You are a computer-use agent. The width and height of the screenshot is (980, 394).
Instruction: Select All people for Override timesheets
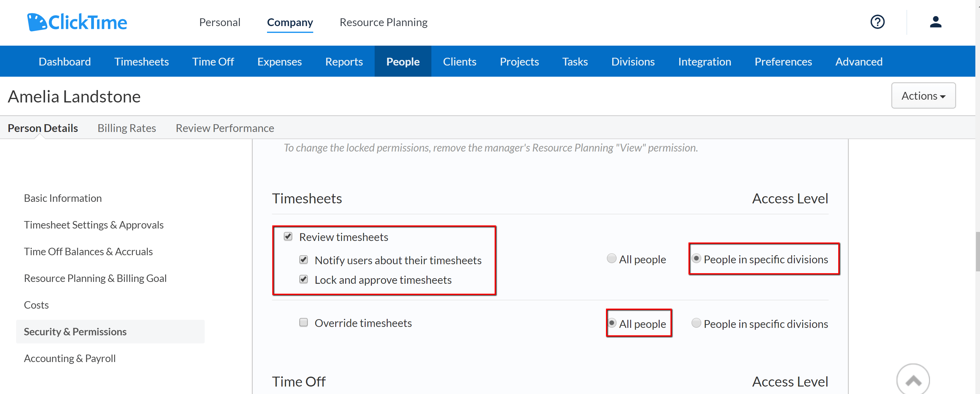[611, 323]
